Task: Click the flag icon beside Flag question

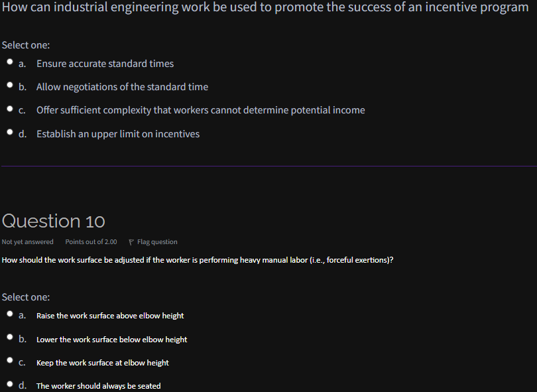Action: [131, 241]
